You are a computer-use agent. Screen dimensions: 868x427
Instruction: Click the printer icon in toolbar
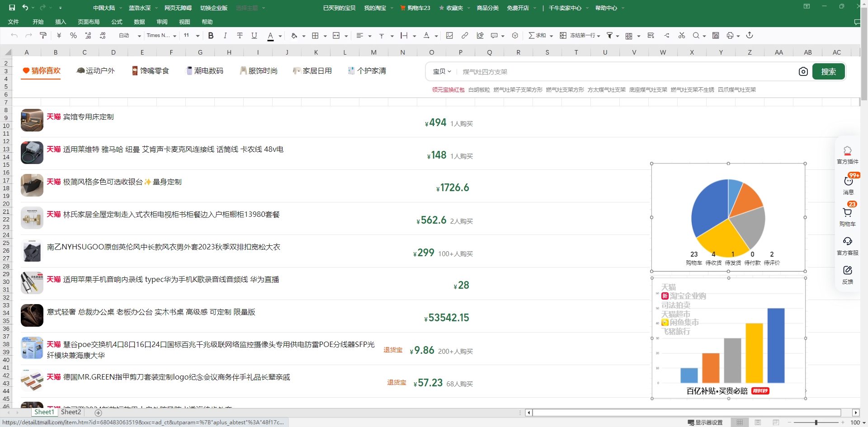730,35
